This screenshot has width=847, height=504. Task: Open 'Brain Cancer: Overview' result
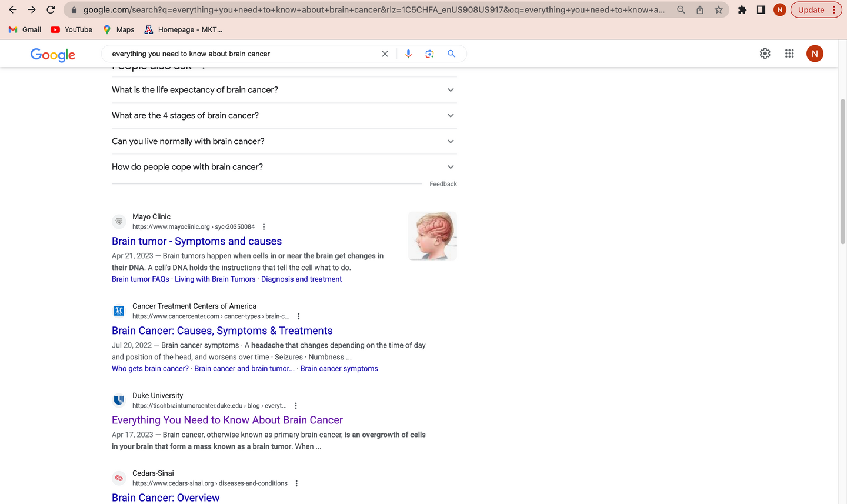tap(166, 498)
